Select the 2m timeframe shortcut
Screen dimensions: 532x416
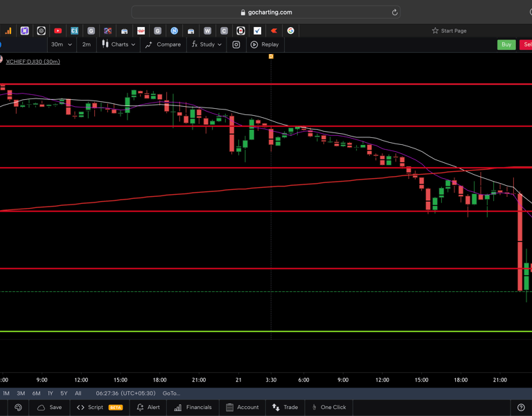tap(86, 44)
